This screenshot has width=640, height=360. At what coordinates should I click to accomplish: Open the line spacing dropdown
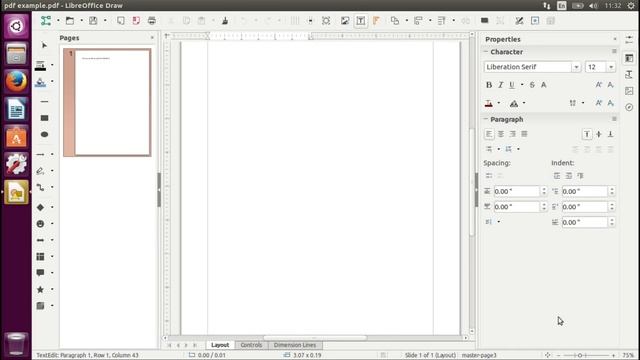(498, 222)
